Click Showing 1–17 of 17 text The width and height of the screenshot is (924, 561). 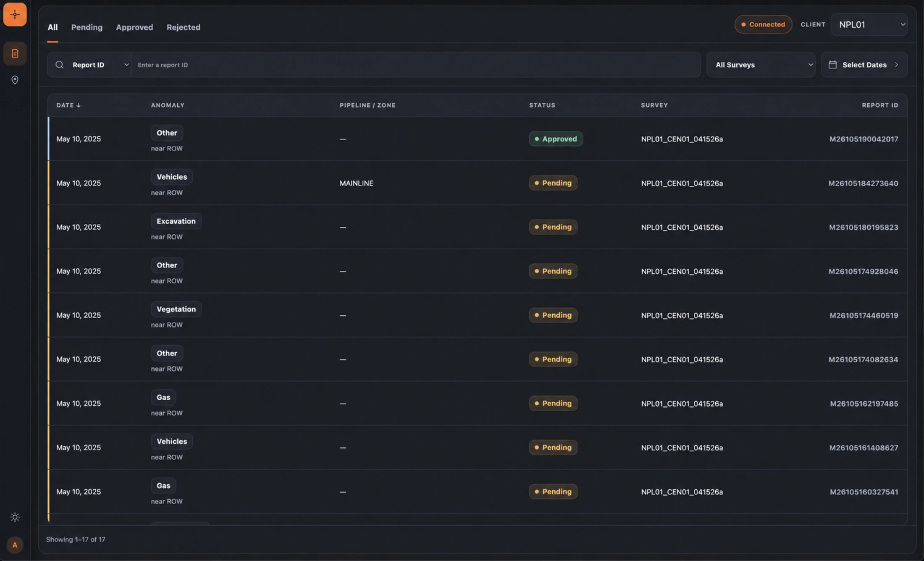[x=76, y=539]
